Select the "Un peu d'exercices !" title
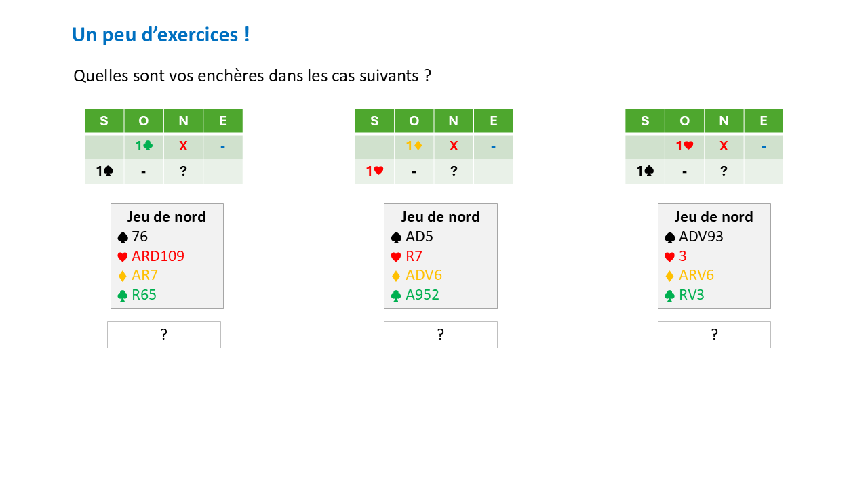The height and width of the screenshot is (488, 868). [161, 35]
